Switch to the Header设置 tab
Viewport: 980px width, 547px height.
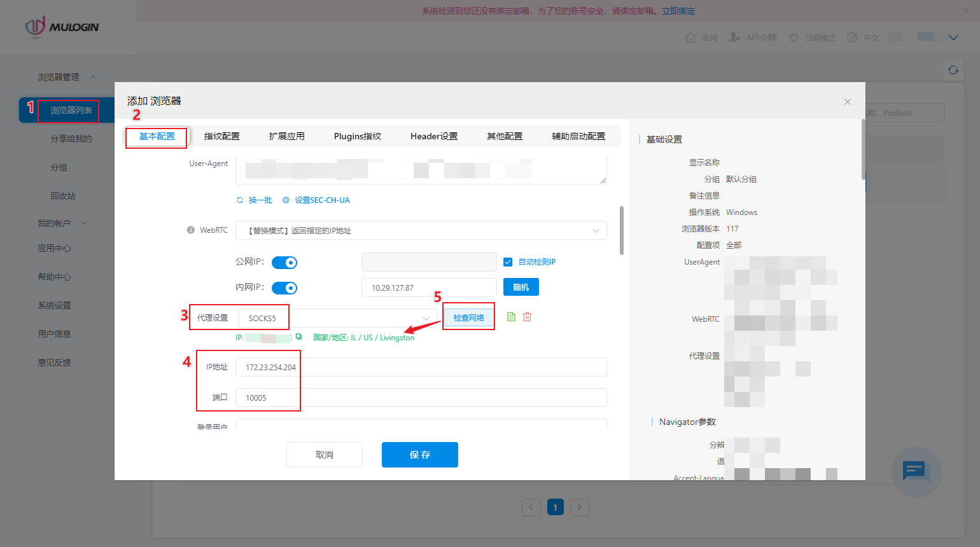(433, 136)
